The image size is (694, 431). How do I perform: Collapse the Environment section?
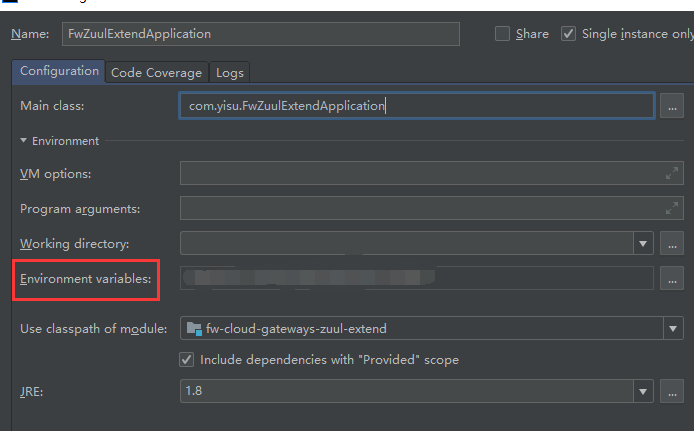(x=23, y=141)
